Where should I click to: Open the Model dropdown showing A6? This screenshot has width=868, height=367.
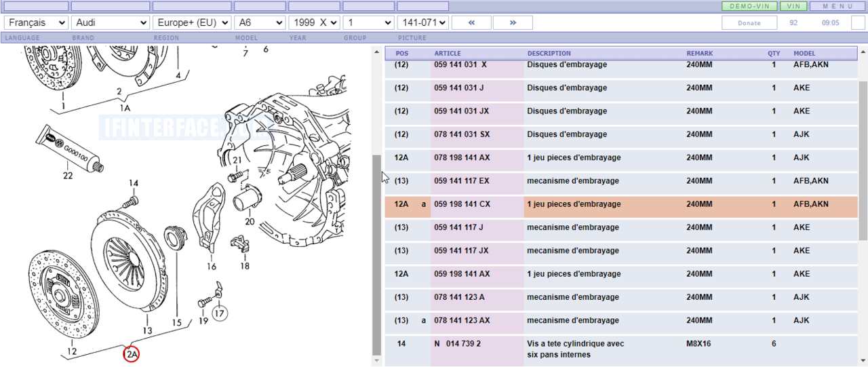[x=260, y=22]
